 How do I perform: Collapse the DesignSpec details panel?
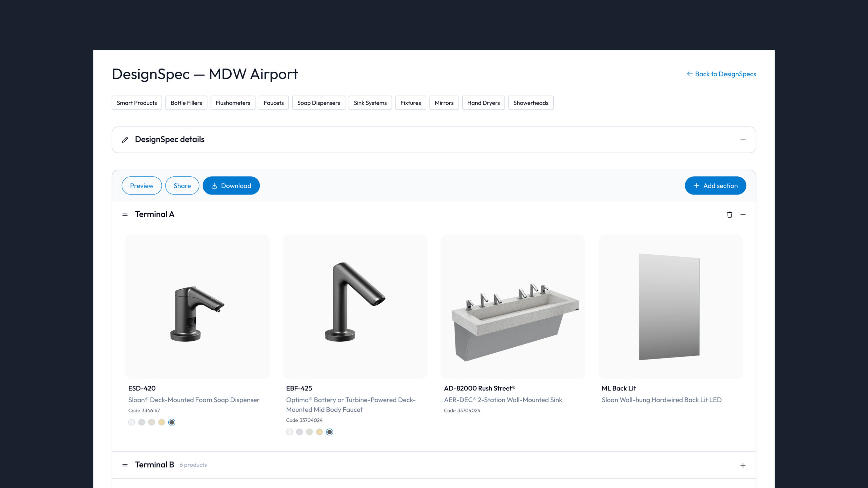coord(743,140)
